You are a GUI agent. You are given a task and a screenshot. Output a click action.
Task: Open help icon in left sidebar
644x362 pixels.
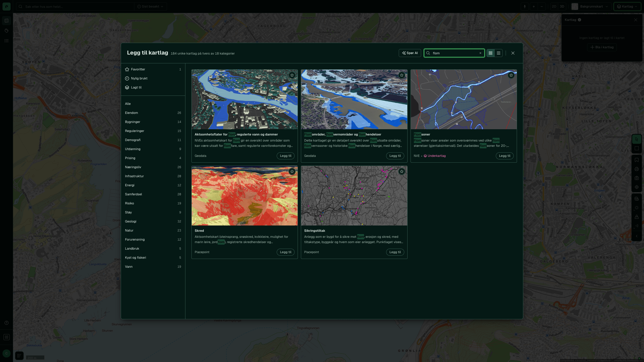tap(7, 323)
